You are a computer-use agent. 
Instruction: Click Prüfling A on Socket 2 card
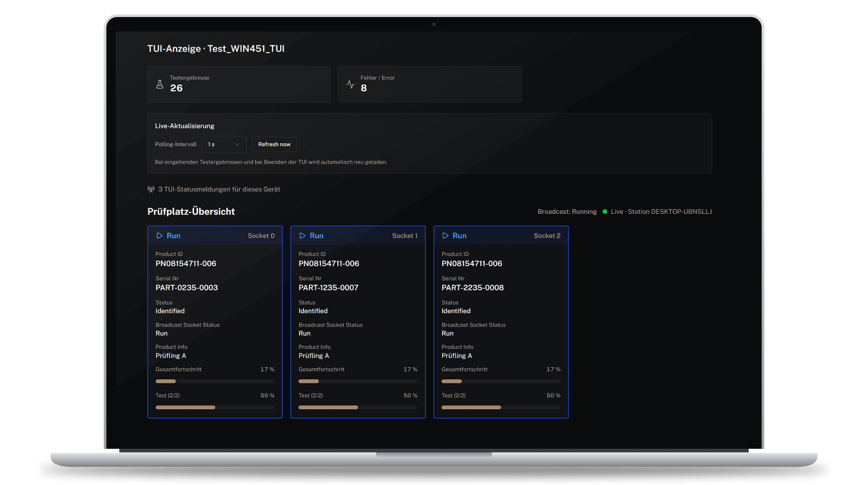tap(457, 356)
